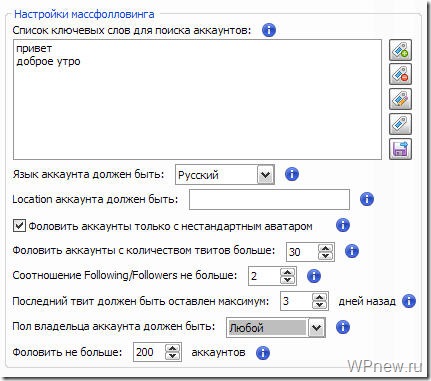Decrease Following/Followers ratio value
Viewport: 431px width, 381px height.
click(287, 280)
